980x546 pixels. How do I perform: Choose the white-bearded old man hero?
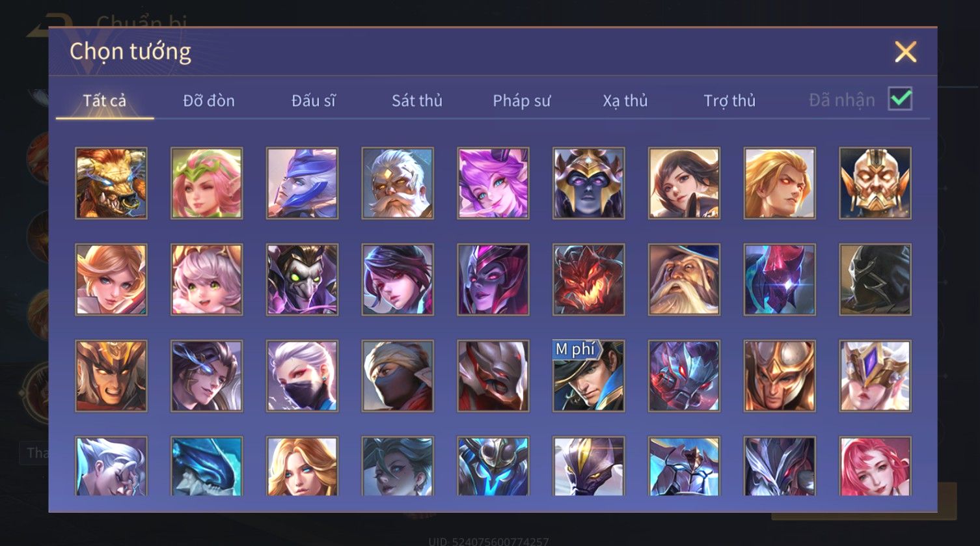[x=398, y=183]
